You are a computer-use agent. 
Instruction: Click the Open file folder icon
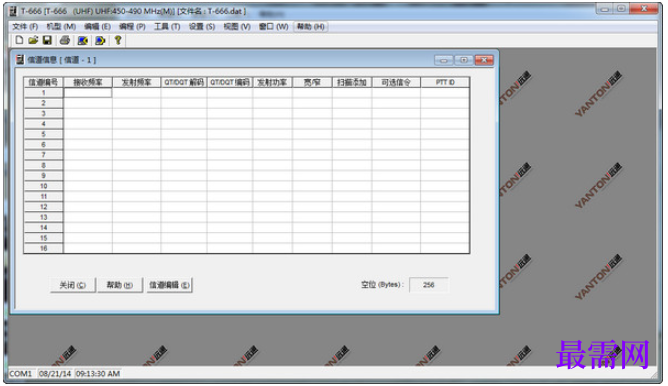33,40
